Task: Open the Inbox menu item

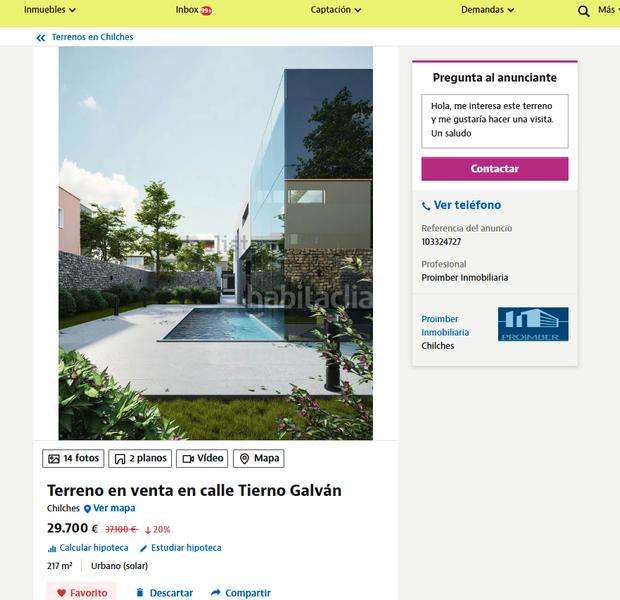Action: [194, 10]
